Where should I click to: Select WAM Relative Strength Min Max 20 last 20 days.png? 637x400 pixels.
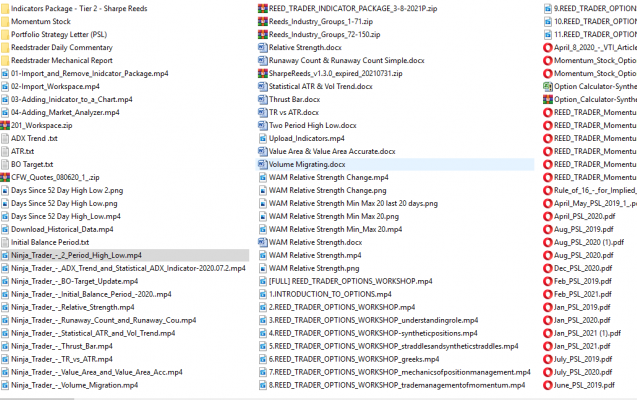click(353, 203)
